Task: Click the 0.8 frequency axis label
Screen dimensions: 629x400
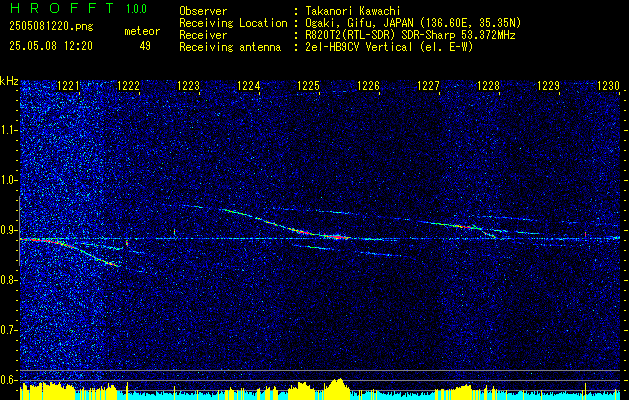Action: click(x=8, y=280)
